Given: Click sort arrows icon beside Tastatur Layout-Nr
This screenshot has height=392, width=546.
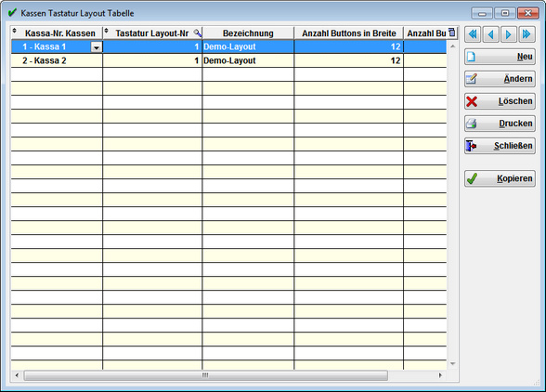Looking at the screenshot, I should click(107, 31).
